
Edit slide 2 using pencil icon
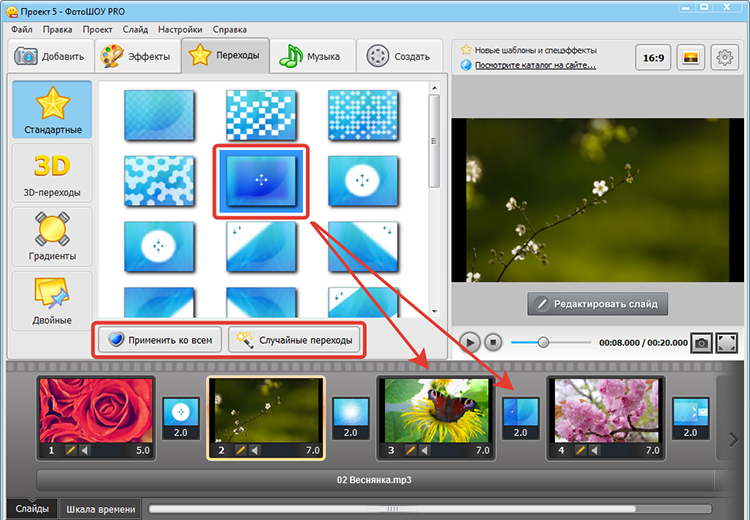(x=241, y=450)
